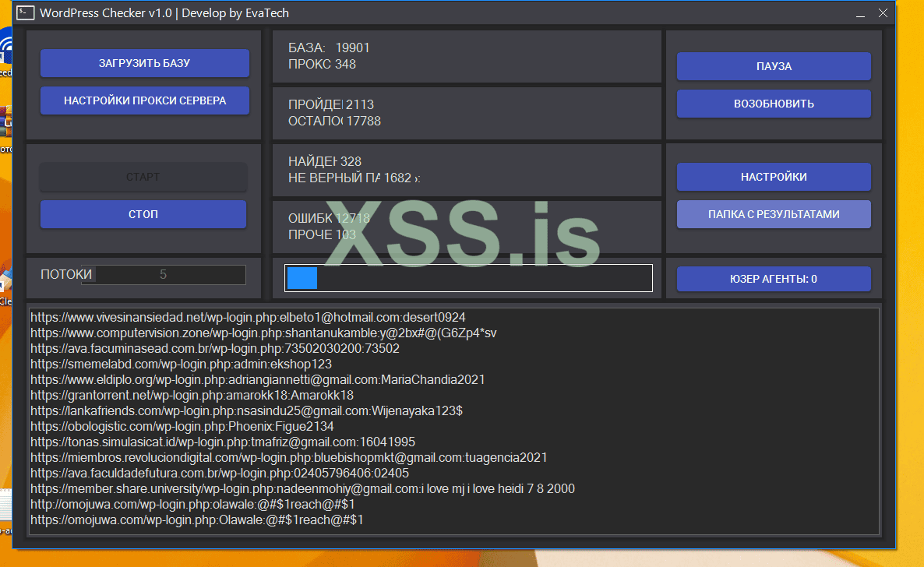Click the НЕ ВЕРНЫЙ ПАРОЛЬ 1682 counter

(354, 178)
